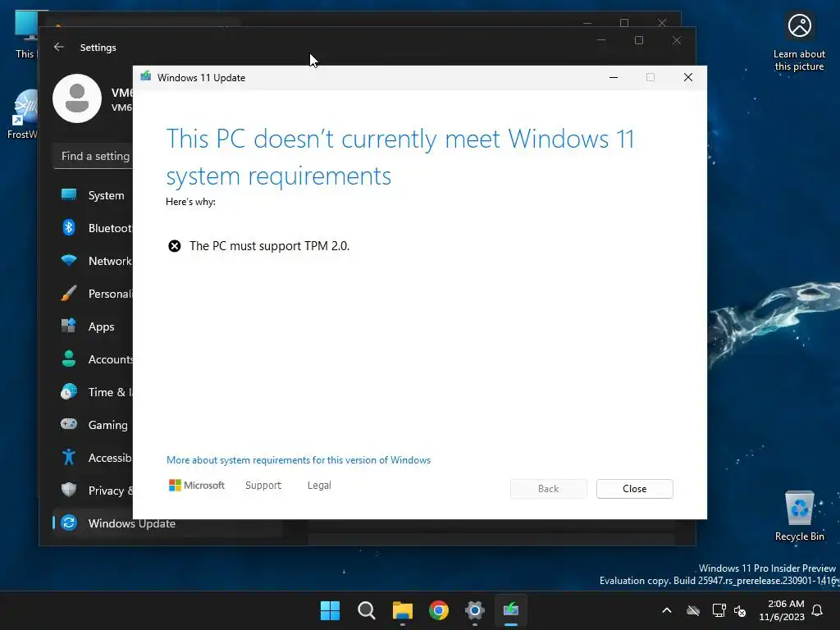Close Windows 11 Update window via X

point(688,77)
